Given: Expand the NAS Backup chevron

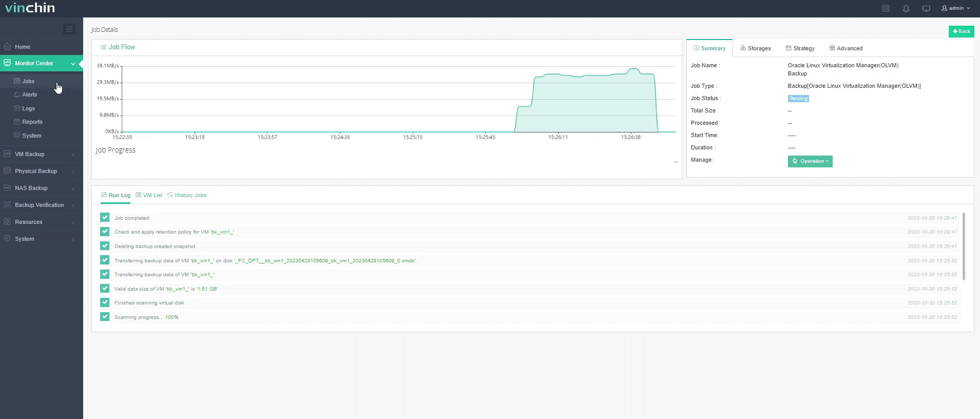Looking at the screenshot, I should tap(73, 188).
